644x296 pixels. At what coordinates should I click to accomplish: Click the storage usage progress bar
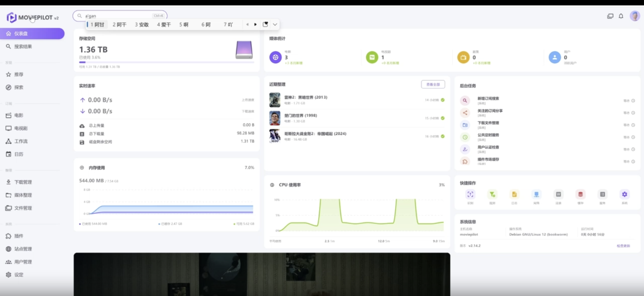click(167, 62)
